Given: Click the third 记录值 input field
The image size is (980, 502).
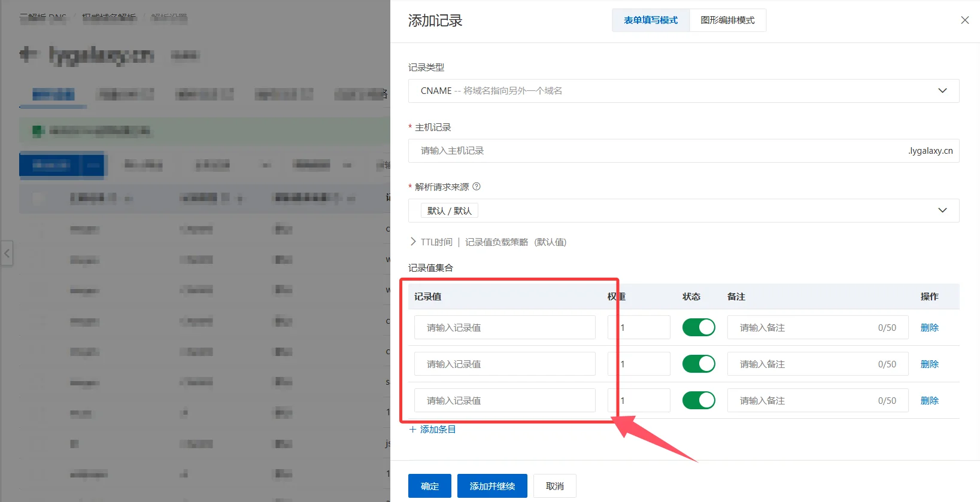Looking at the screenshot, I should click(505, 400).
